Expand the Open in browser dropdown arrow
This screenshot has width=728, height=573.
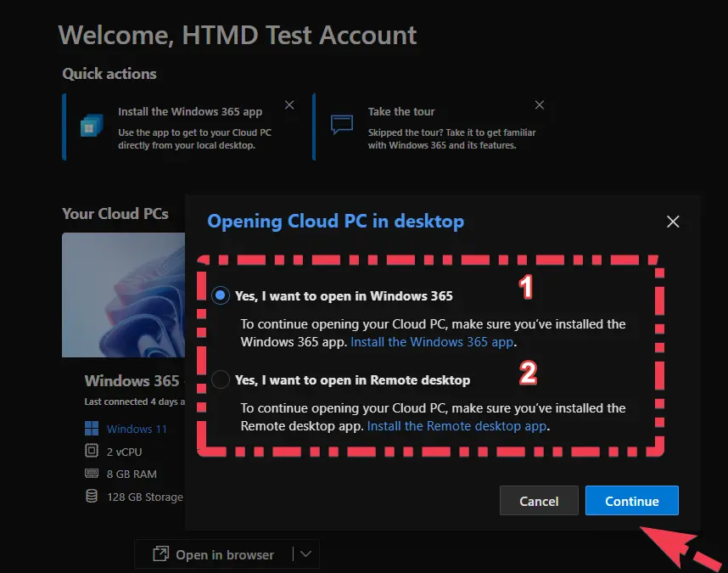(x=306, y=554)
